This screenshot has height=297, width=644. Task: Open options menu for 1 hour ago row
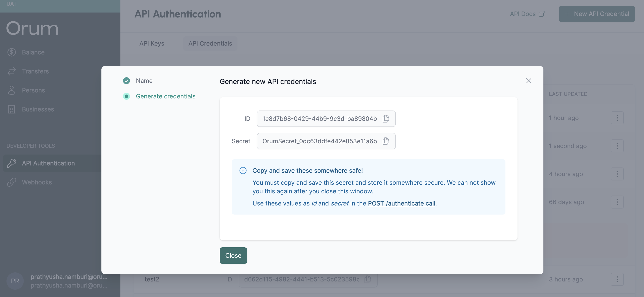coord(617,118)
